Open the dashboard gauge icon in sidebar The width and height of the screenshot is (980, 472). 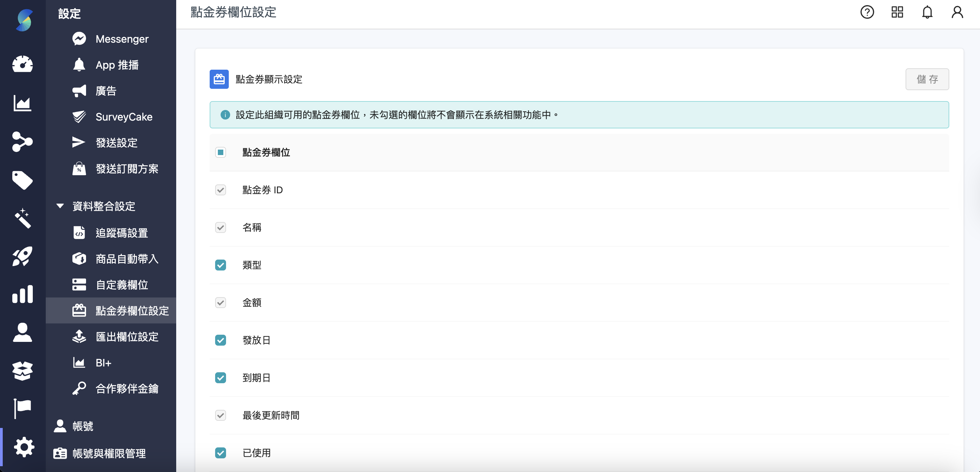[23, 64]
